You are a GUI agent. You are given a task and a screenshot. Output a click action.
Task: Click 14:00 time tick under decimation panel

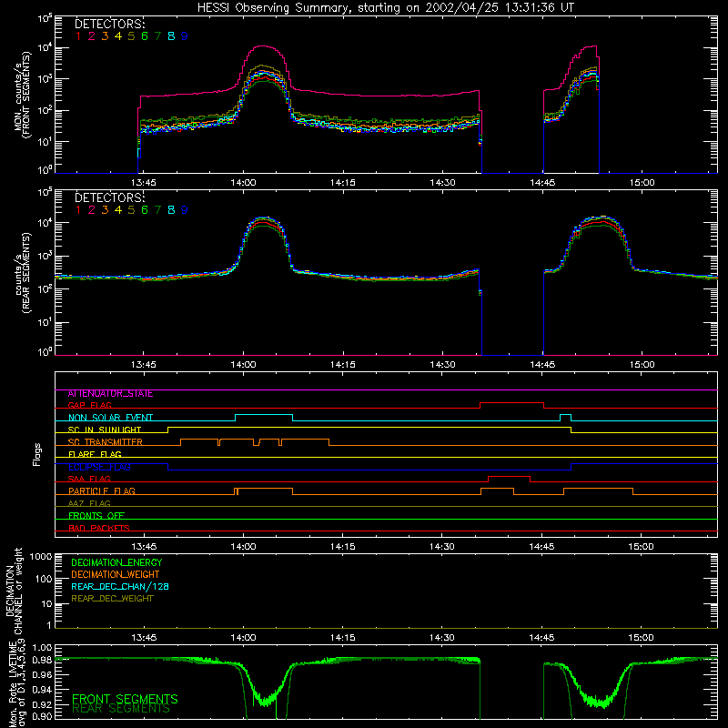243,638
